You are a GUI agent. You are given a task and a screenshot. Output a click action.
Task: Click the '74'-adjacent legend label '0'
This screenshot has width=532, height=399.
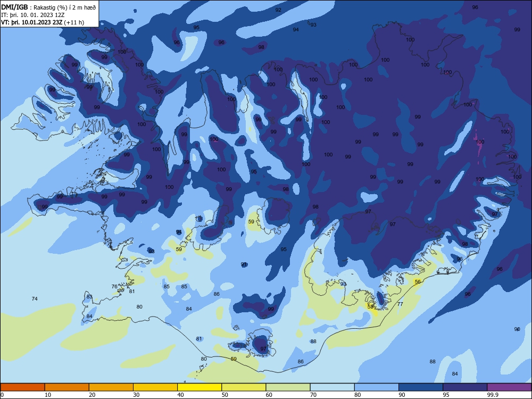(2, 395)
